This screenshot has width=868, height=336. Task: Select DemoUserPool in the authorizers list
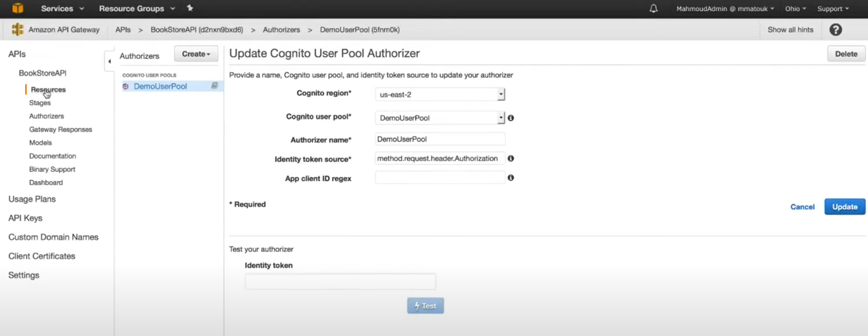[x=160, y=86]
